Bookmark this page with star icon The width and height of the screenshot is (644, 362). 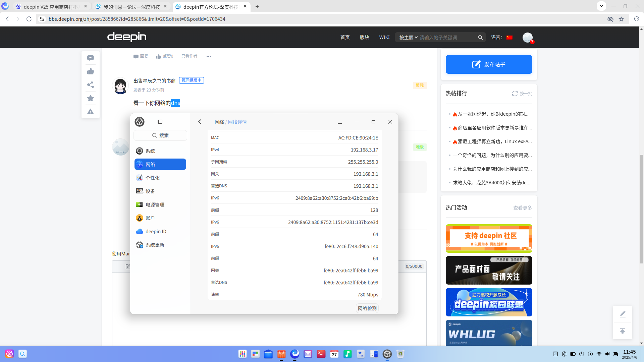621,19
